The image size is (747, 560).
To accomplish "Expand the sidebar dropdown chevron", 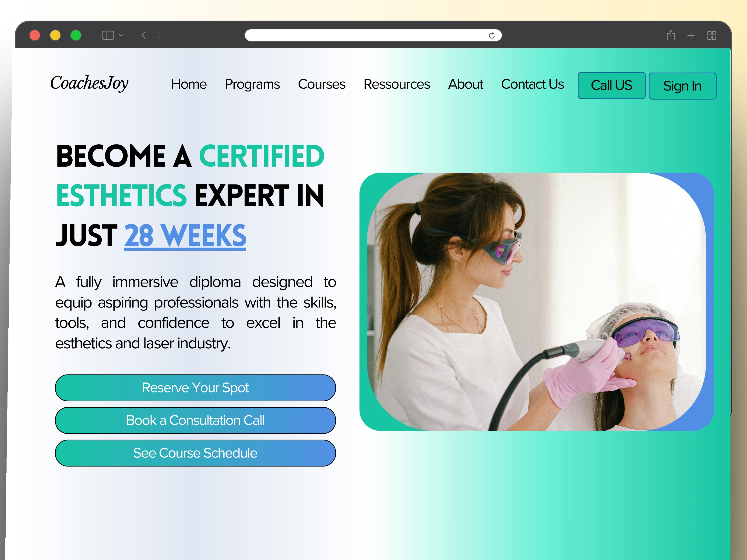I will (121, 35).
